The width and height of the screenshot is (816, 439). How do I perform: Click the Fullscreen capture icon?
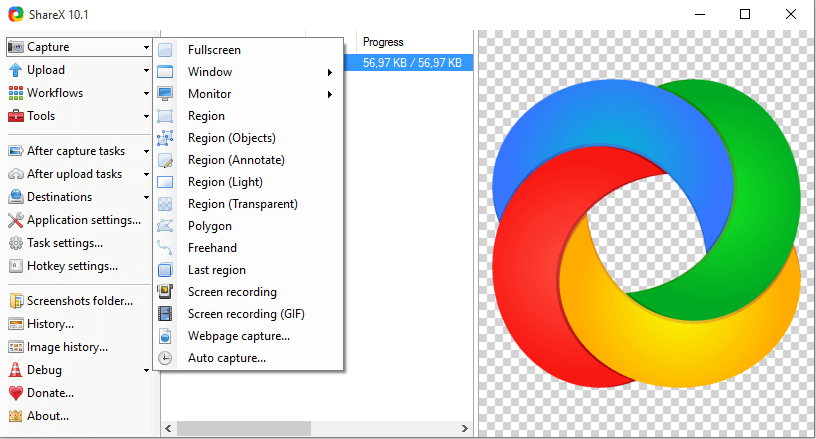coord(166,50)
